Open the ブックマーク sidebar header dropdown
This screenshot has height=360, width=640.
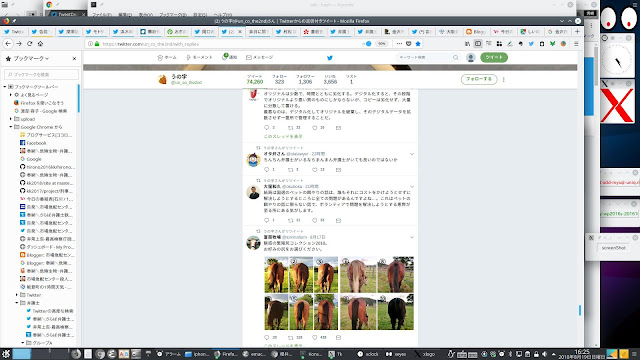[27, 59]
